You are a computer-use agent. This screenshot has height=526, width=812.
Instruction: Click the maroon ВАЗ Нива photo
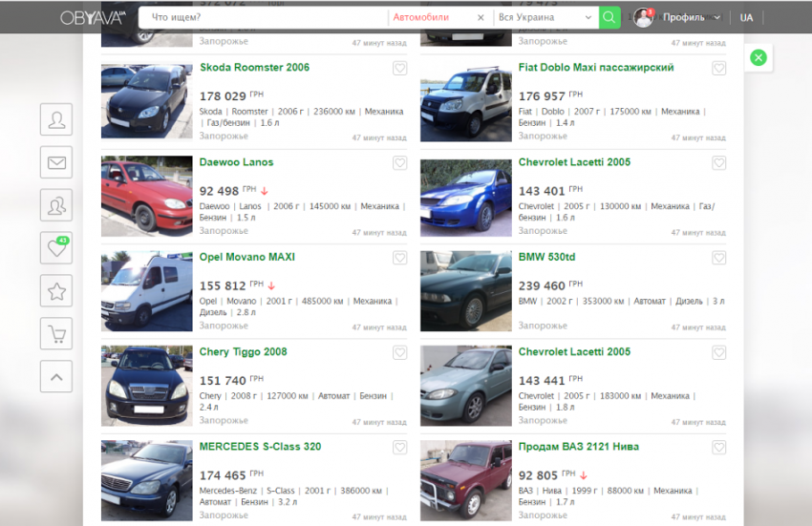pos(465,480)
